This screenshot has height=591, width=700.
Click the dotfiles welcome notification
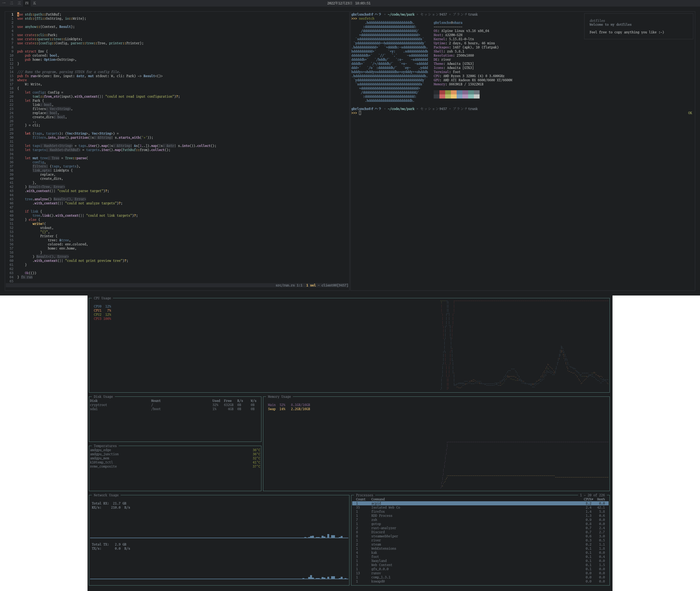coord(638,27)
